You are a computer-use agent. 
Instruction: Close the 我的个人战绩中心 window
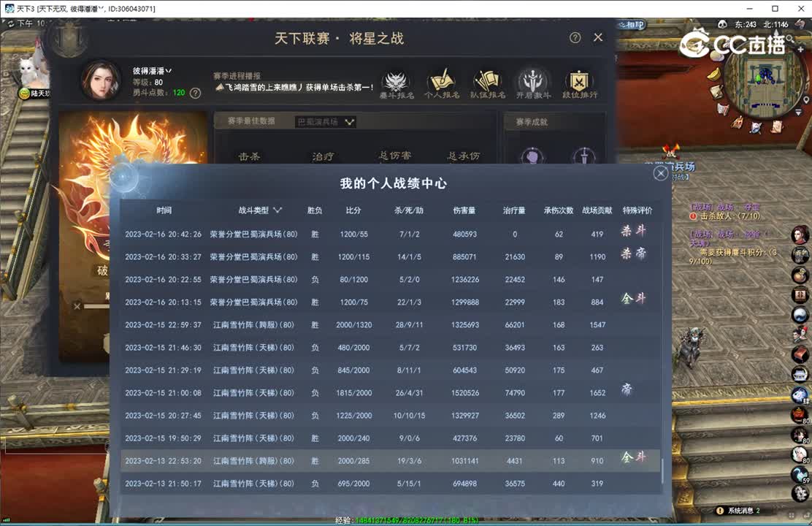[x=660, y=173]
